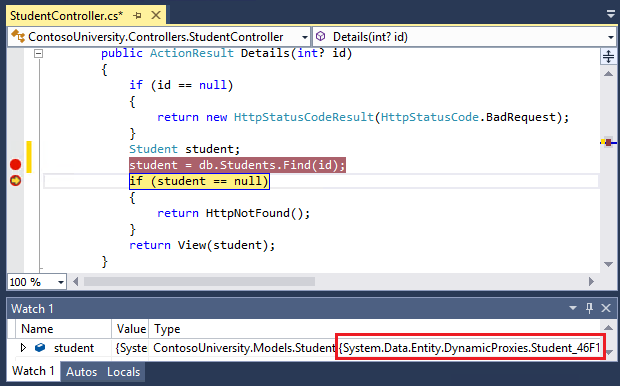Click the editor scroll down arrow
The image size is (620, 386).
point(608,264)
